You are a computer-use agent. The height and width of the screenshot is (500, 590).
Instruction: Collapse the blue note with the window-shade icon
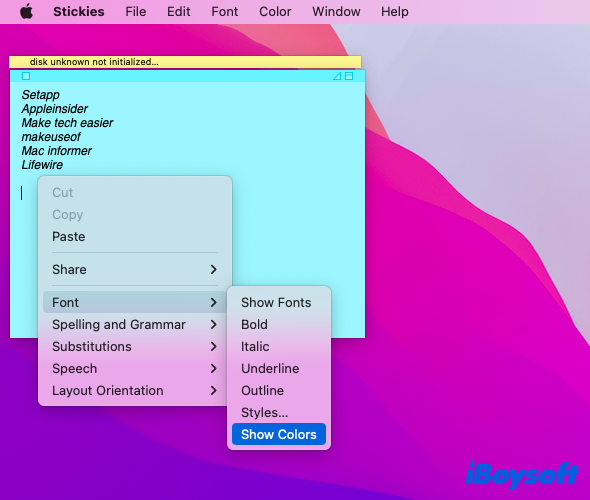[x=349, y=76]
